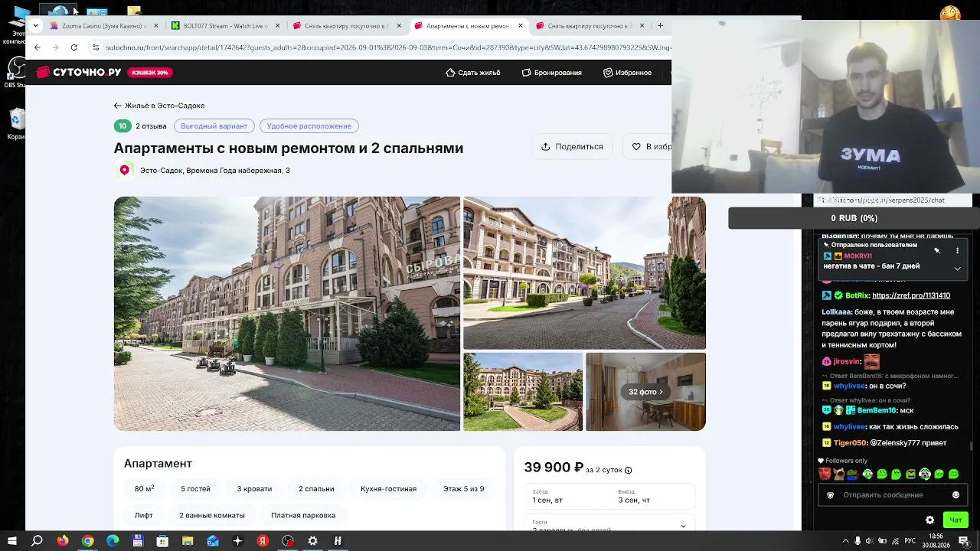Click the 'Выгодный вариант' tag
This screenshot has width=980, height=551.
click(x=214, y=126)
